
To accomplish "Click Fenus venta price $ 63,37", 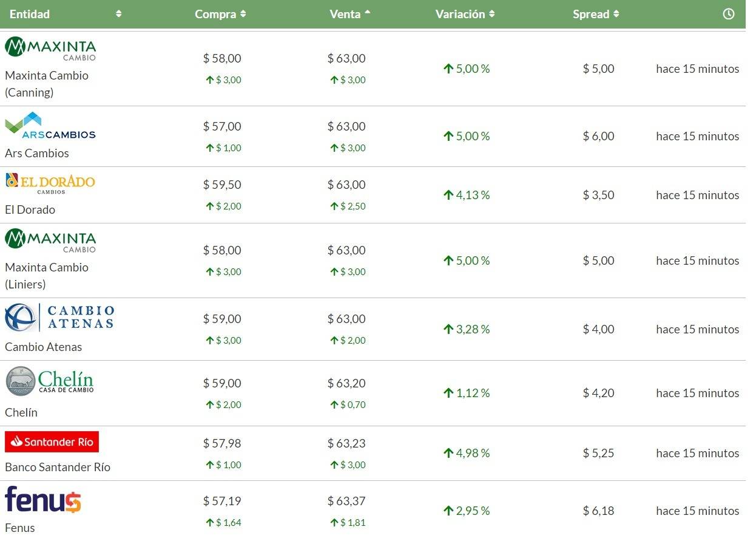I will (x=346, y=501).
